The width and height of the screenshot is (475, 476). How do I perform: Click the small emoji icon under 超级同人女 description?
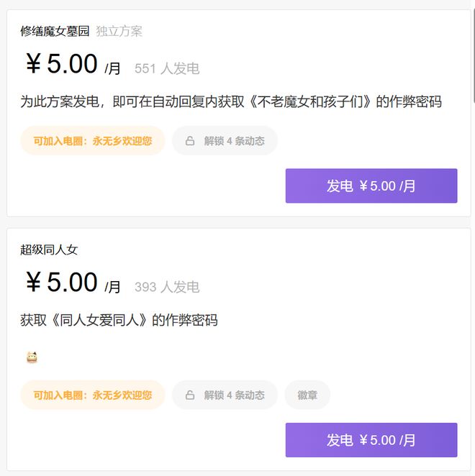point(31,357)
